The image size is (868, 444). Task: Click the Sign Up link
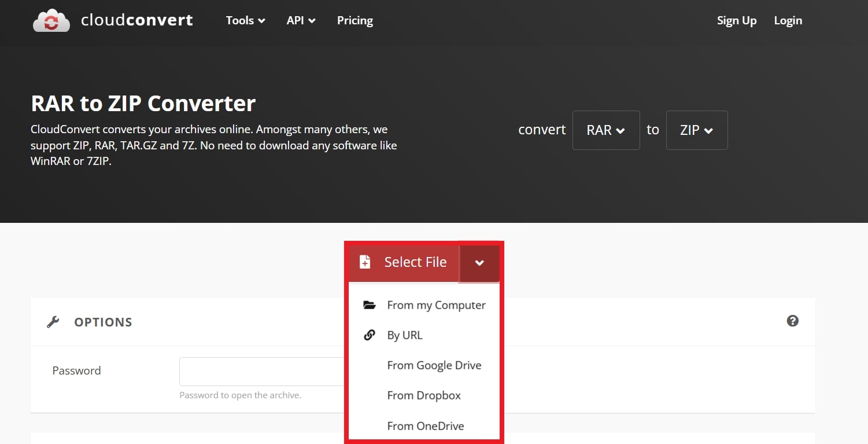pos(737,20)
